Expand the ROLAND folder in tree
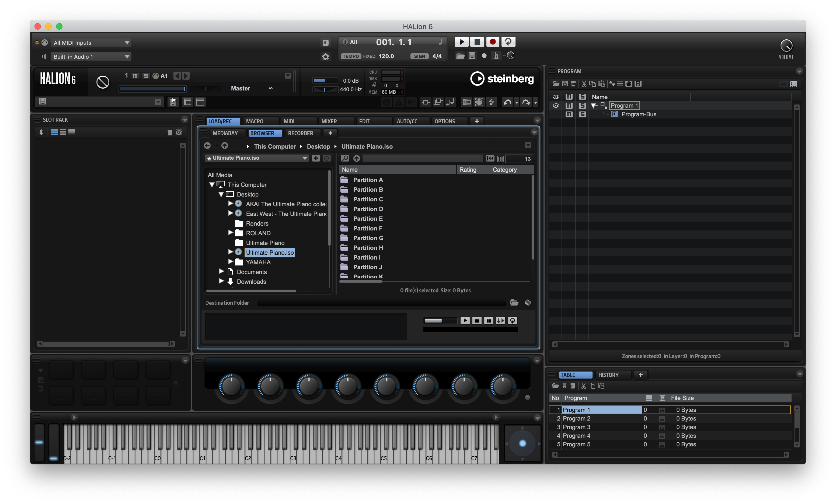This screenshot has height=504, width=836. click(230, 232)
